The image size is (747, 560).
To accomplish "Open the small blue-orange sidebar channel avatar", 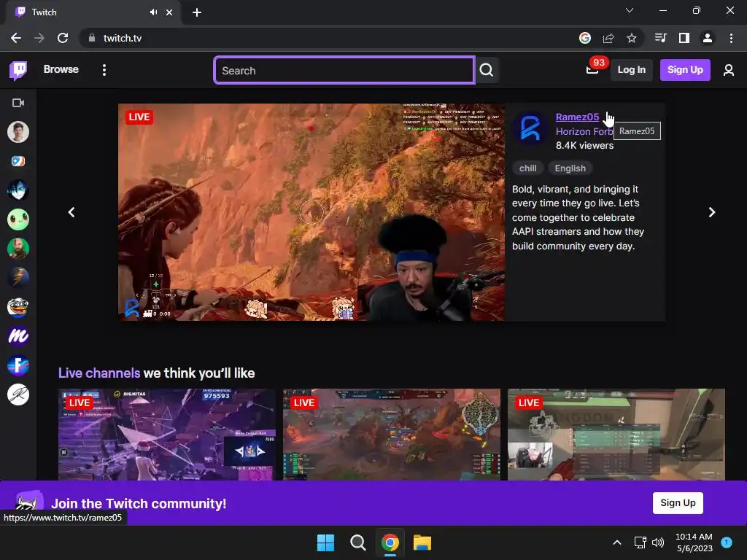I will (18, 161).
